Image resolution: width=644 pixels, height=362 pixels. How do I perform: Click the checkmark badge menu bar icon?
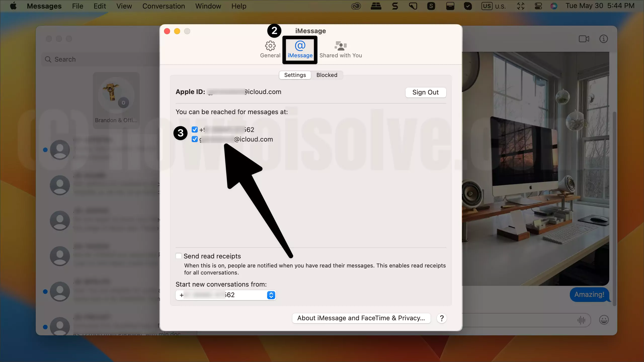tap(468, 6)
